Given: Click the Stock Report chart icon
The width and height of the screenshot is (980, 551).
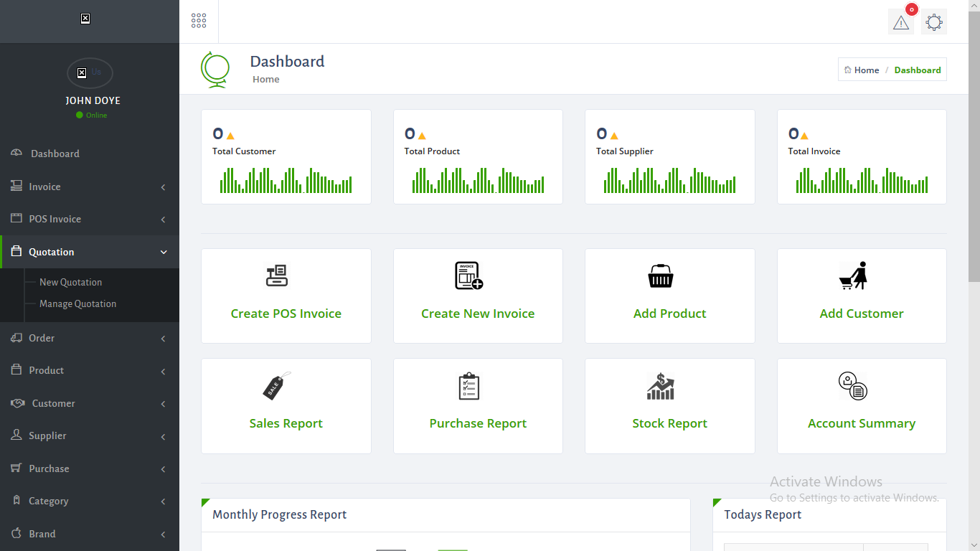Looking at the screenshot, I should (660, 386).
